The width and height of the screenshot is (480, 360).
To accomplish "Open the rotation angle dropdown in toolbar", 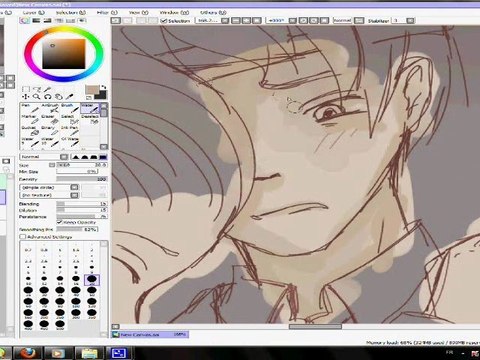I will (x=292, y=21).
